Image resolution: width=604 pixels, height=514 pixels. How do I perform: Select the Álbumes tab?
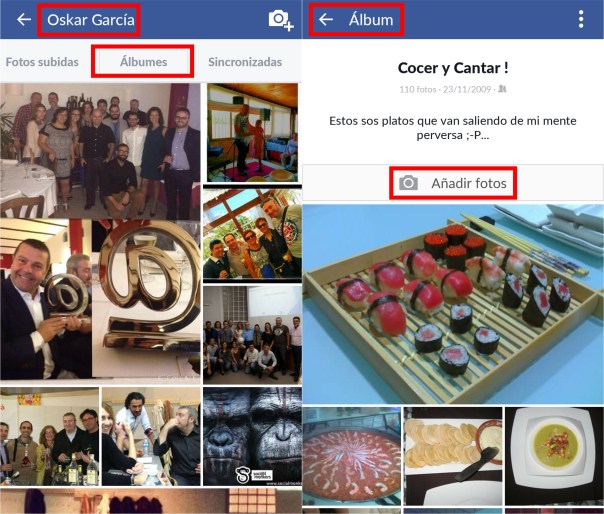click(x=143, y=62)
